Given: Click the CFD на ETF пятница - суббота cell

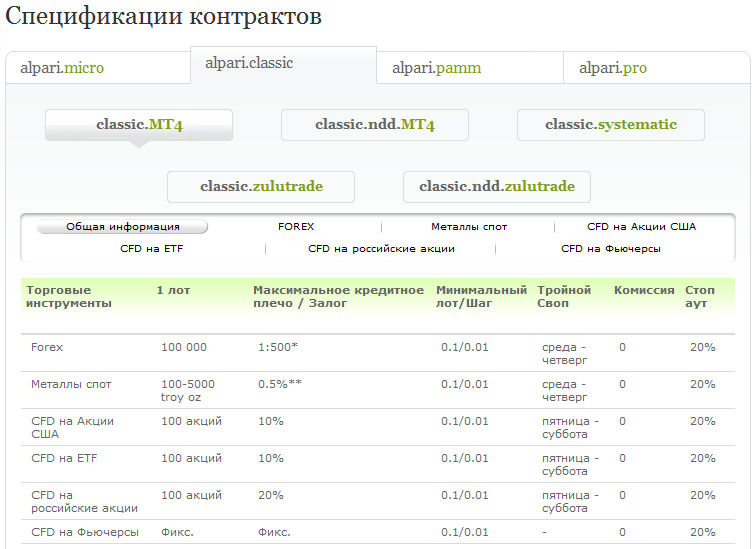Looking at the screenshot, I should [570, 464].
